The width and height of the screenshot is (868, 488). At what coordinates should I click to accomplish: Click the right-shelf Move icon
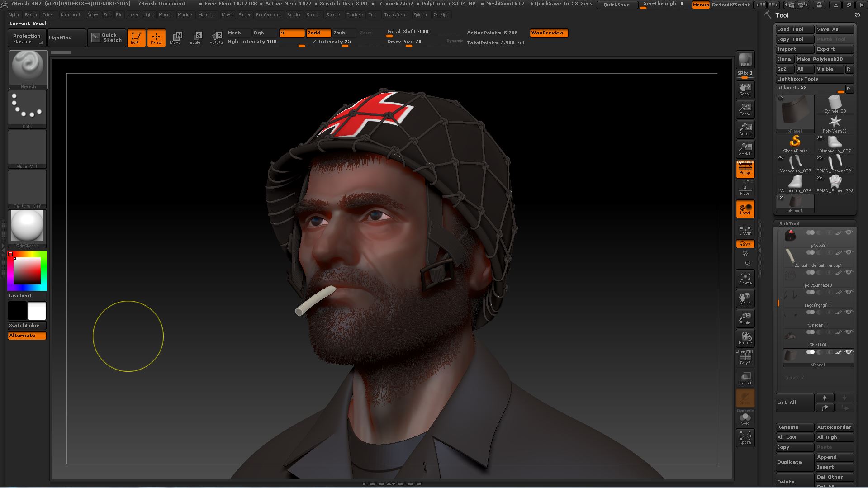click(x=745, y=298)
